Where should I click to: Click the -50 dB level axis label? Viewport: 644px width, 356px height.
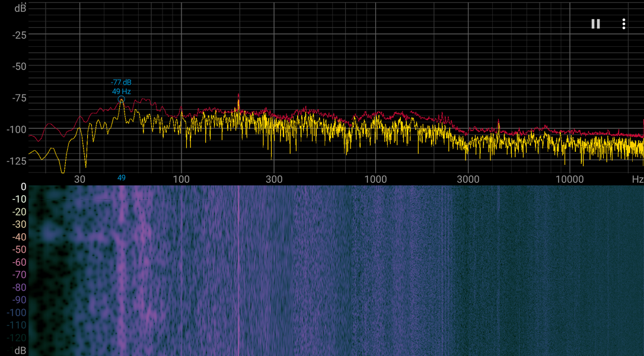19,66
